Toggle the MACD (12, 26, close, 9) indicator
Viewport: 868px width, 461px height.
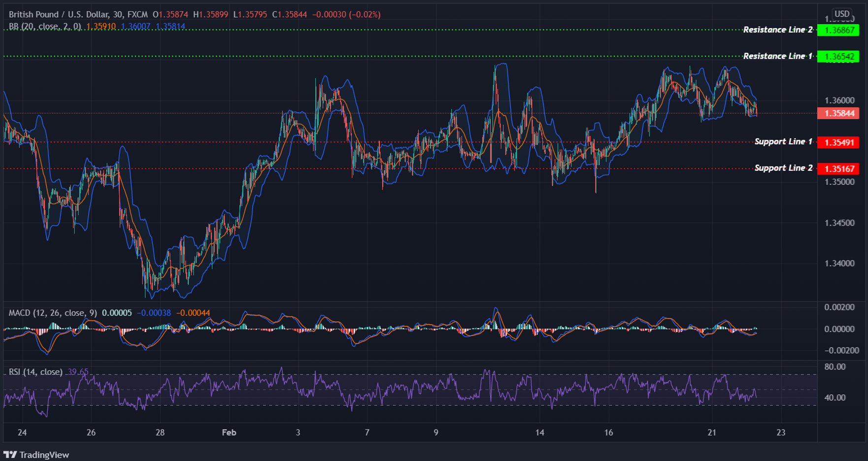pyautogui.click(x=54, y=312)
